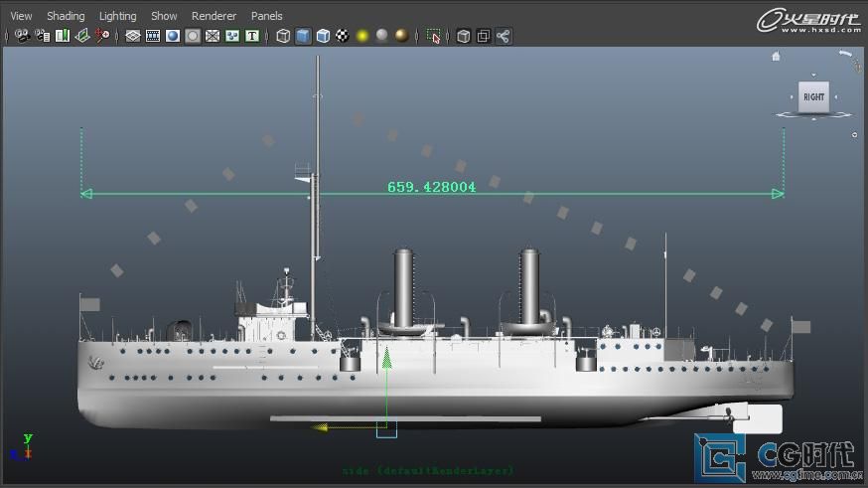Viewport: 868px width, 488px height.
Task: Click the triangle left of ViewCube face
Action: 792,97
